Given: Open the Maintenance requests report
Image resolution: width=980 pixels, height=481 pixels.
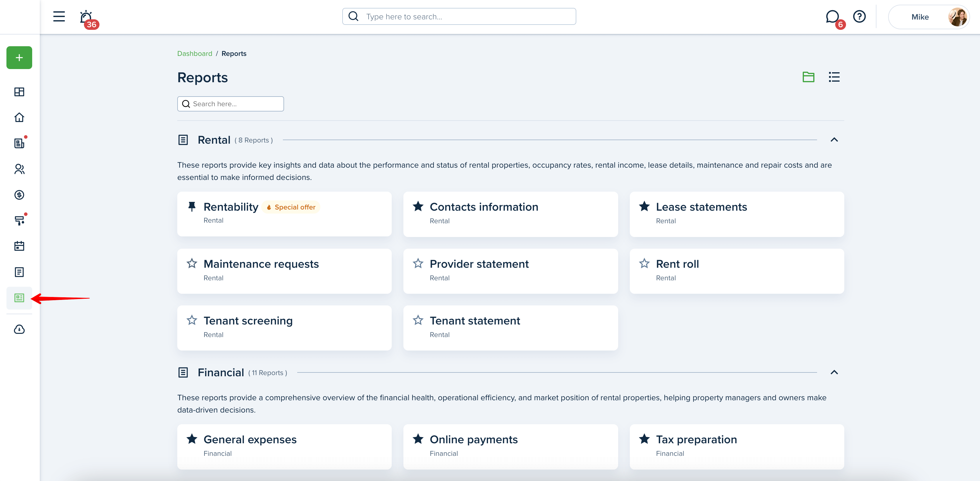Looking at the screenshot, I should click(x=284, y=271).
